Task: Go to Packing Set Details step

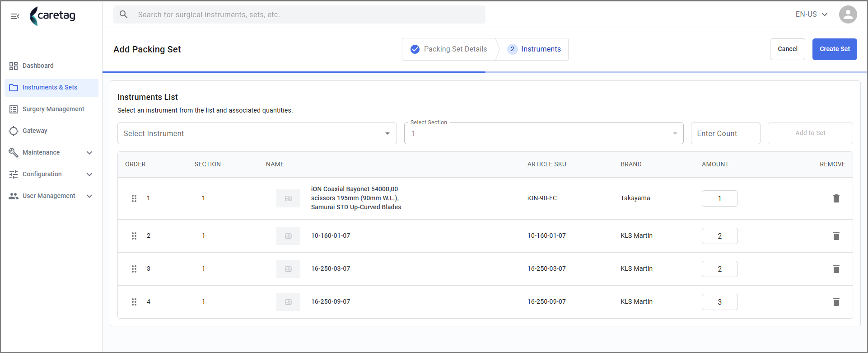Action: point(449,49)
